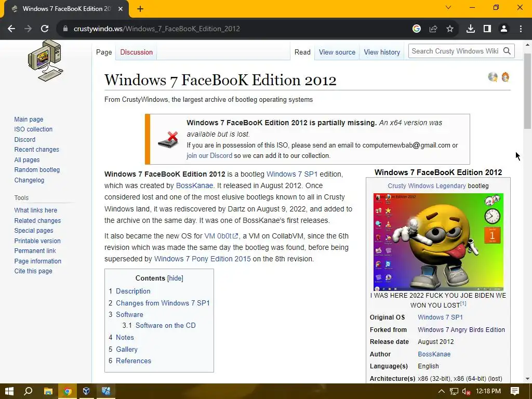
Task: Click the browser back arrow
Action: point(11,29)
